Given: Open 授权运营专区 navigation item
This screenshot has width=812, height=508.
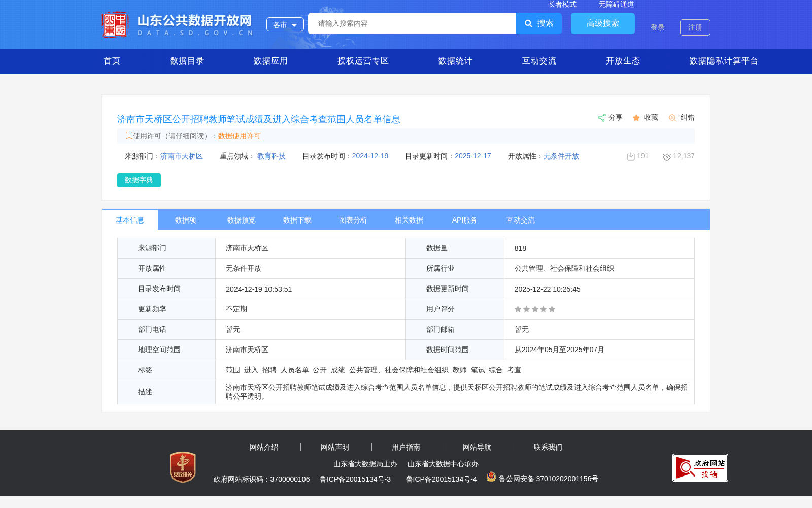Looking at the screenshot, I should coord(363,61).
